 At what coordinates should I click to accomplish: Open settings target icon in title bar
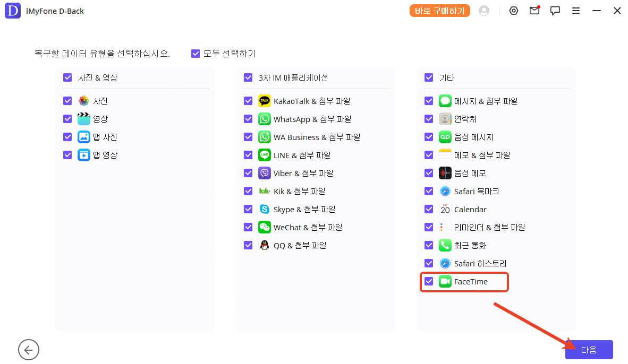click(x=513, y=11)
